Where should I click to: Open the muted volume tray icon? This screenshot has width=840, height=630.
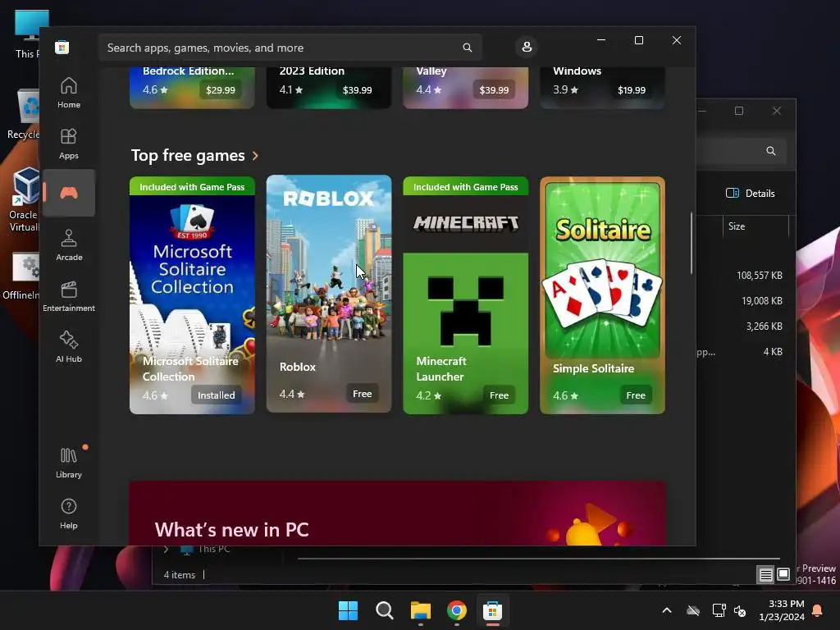click(x=740, y=610)
